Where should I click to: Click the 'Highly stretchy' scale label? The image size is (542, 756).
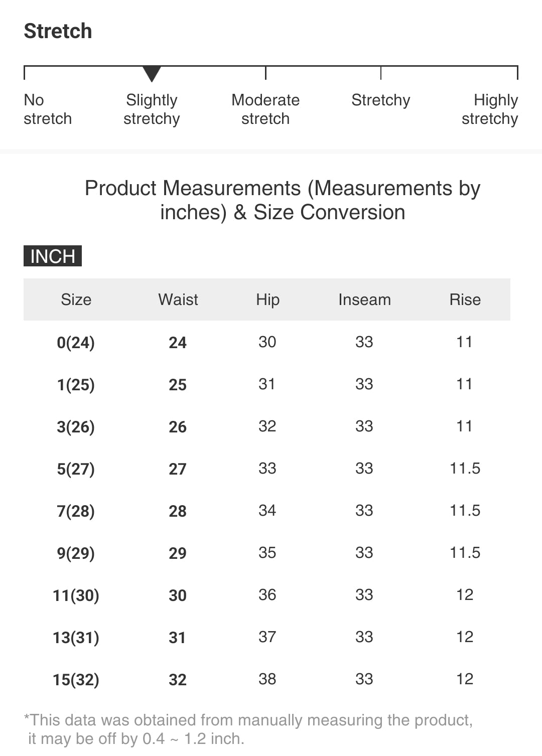coord(490,109)
